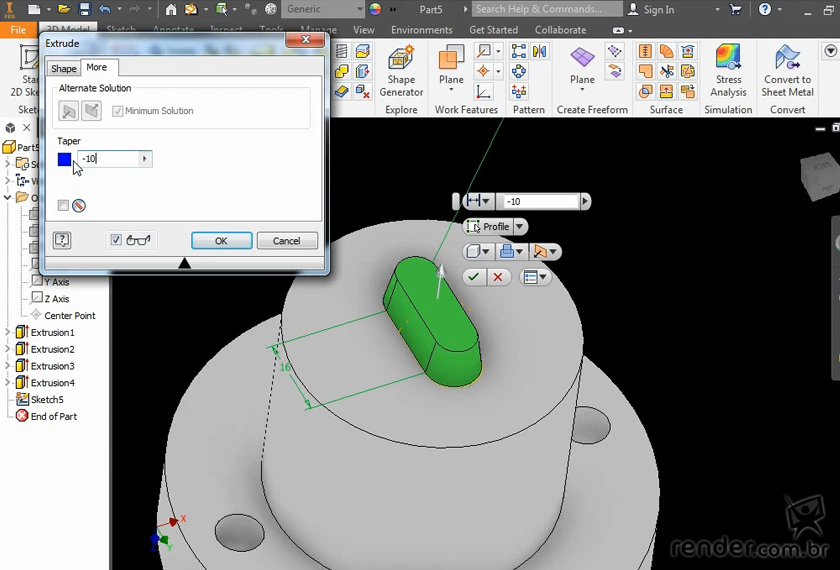Open the Extrude dialog help button

pyautogui.click(x=62, y=240)
